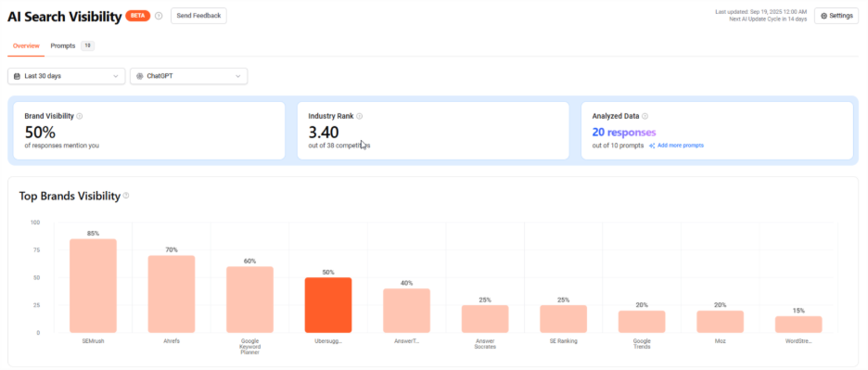Screen dimensions: 868x370
Task: Click the Top Brands Visibility heading
Action: click(x=70, y=196)
